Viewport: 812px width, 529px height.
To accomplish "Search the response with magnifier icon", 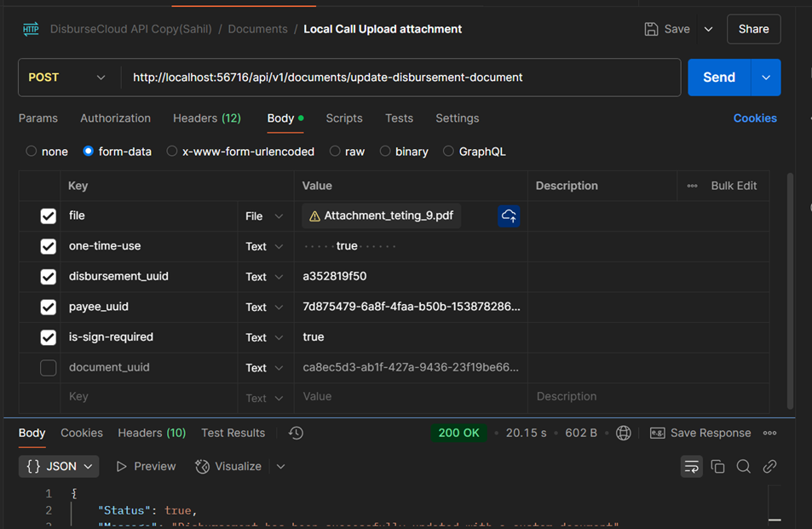I will (744, 466).
